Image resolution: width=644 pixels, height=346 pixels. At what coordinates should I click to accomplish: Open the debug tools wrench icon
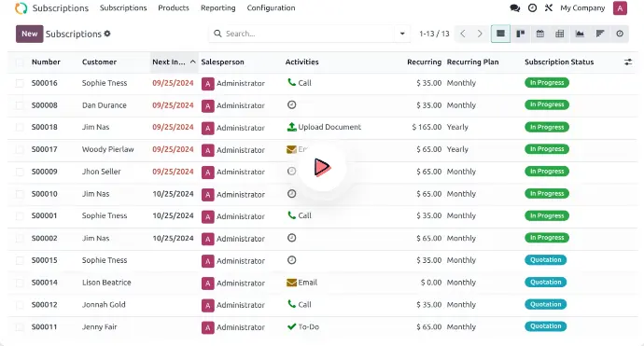pyautogui.click(x=548, y=7)
